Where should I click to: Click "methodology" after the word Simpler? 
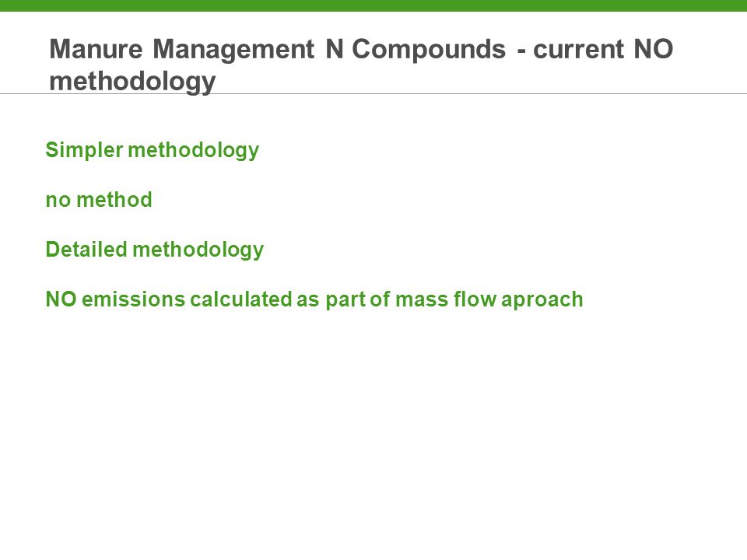tap(194, 150)
